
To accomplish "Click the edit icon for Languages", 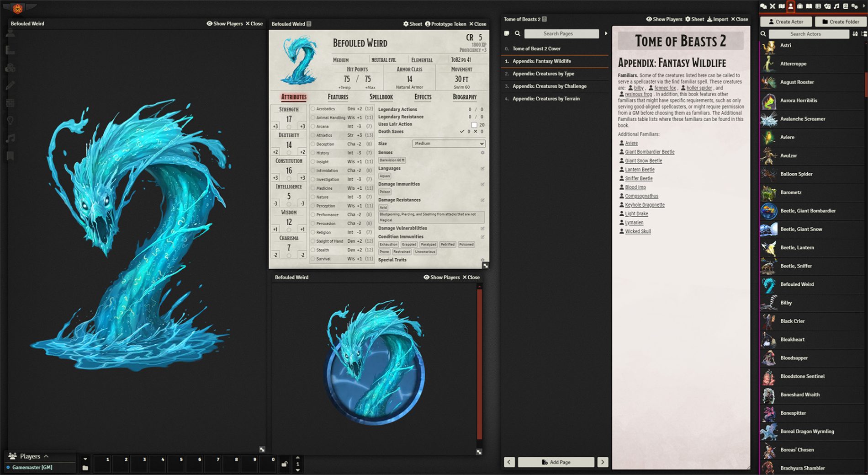I will click(x=482, y=169).
